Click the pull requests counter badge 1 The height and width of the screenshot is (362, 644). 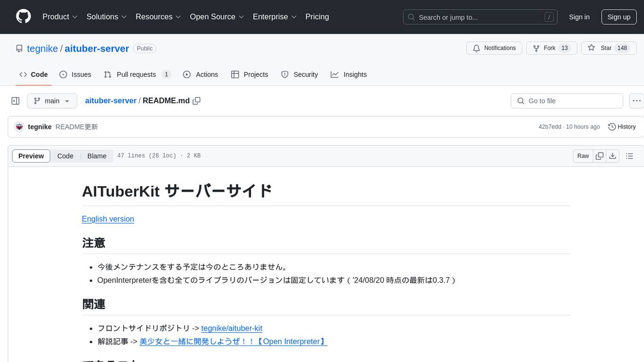click(166, 74)
